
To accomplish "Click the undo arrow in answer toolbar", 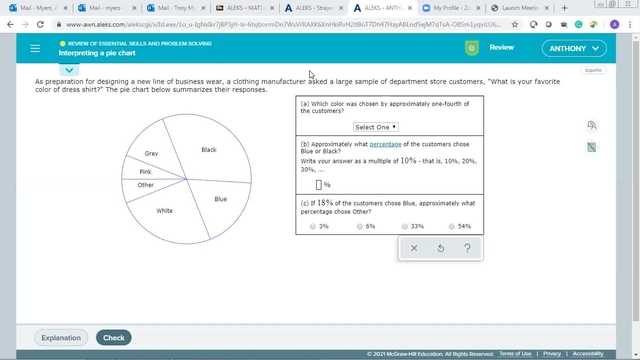I will pos(441,248).
